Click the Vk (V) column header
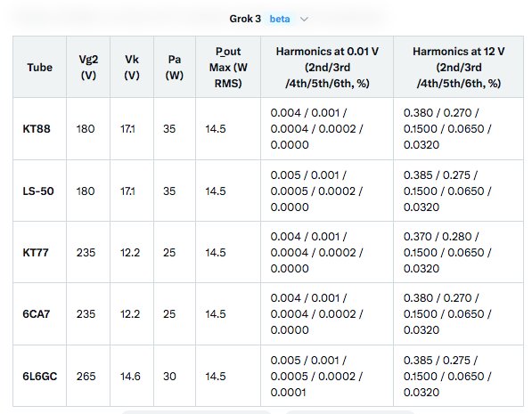The image size is (532, 414). pos(132,67)
